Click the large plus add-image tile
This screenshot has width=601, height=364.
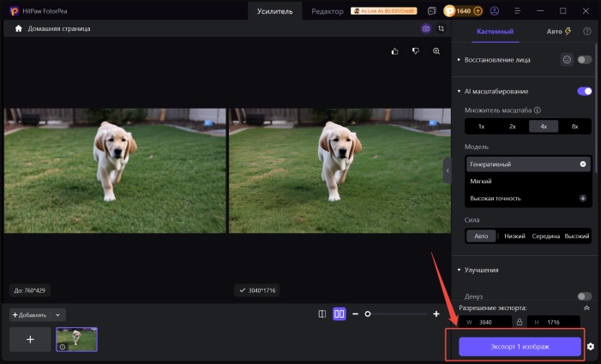click(30, 339)
